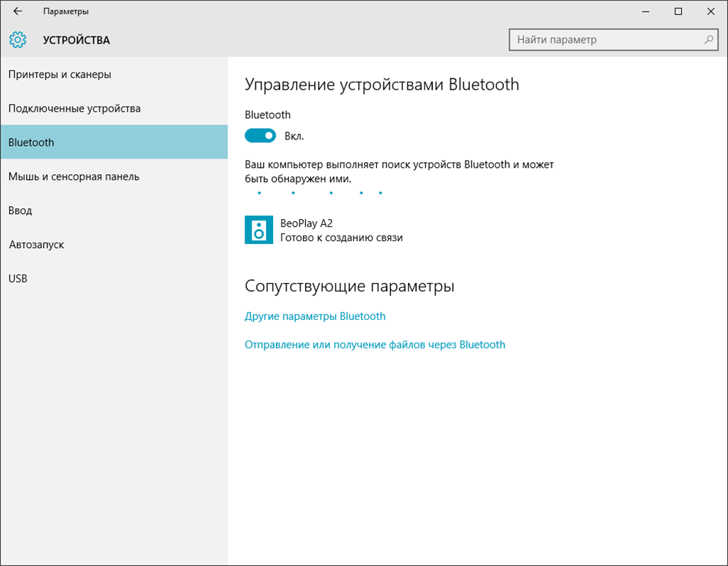This screenshot has width=728, height=566.
Task: Click the Управление устройствами Bluetooth heading
Action: point(382,85)
